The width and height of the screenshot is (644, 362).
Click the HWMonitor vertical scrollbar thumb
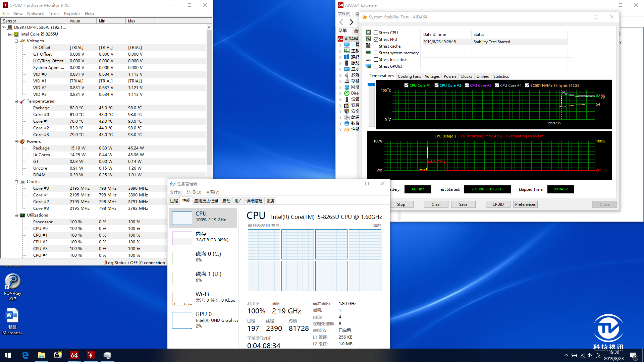(x=209, y=97)
